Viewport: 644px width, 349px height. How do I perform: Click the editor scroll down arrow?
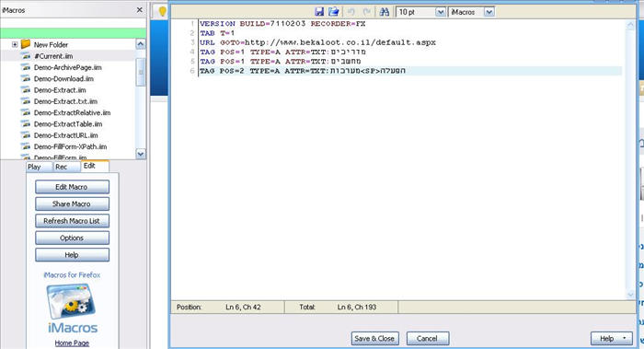pyautogui.click(x=630, y=294)
